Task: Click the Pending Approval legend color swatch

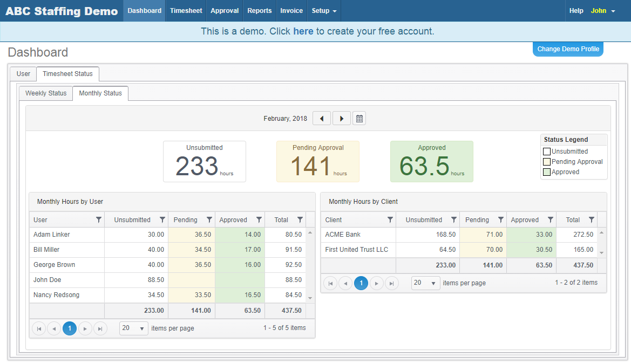Action: 547,162
